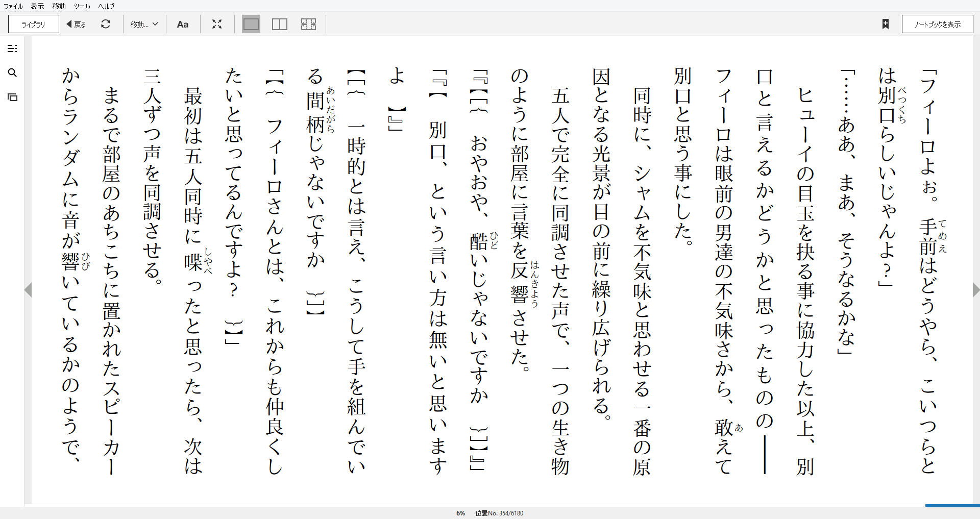Open the flashcards icon in left sidebar
This screenshot has width=980, height=519.
point(12,97)
